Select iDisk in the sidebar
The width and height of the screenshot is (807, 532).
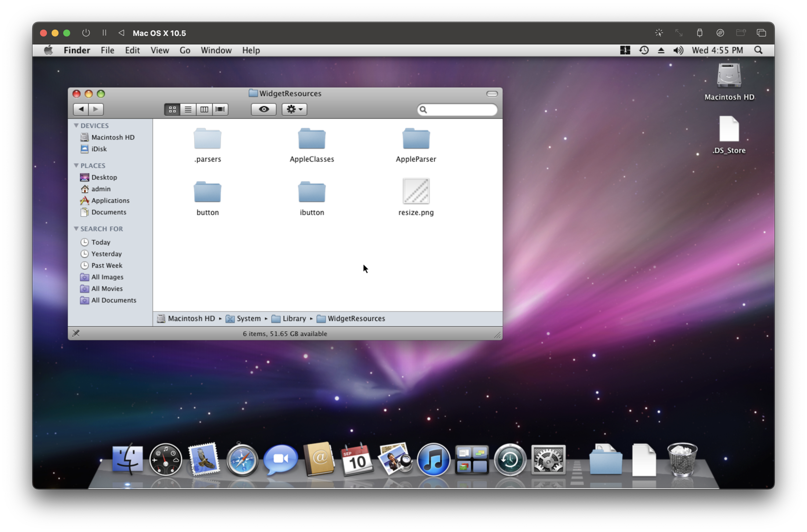pos(94,149)
